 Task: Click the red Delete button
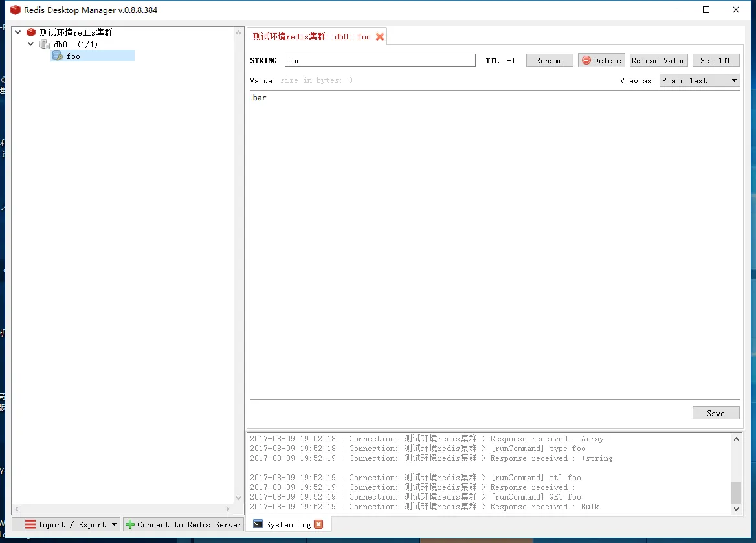[601, 60]
